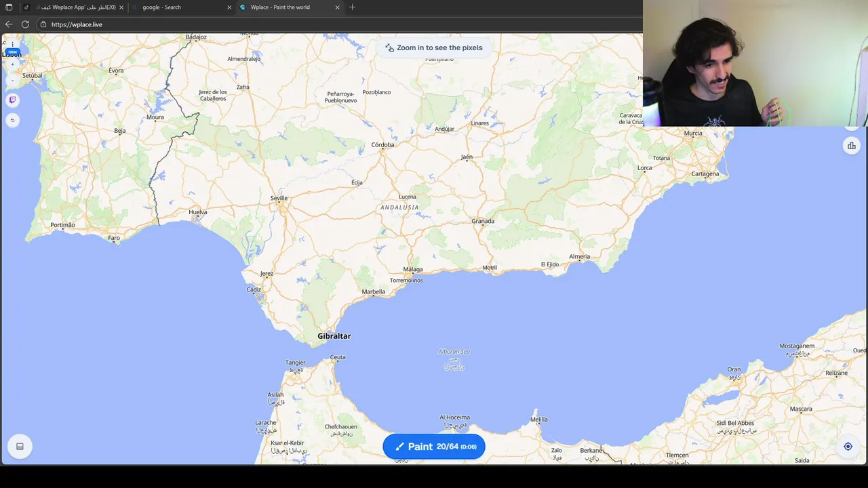
Task: Click the Motril town label
Action: coord(490,268)
